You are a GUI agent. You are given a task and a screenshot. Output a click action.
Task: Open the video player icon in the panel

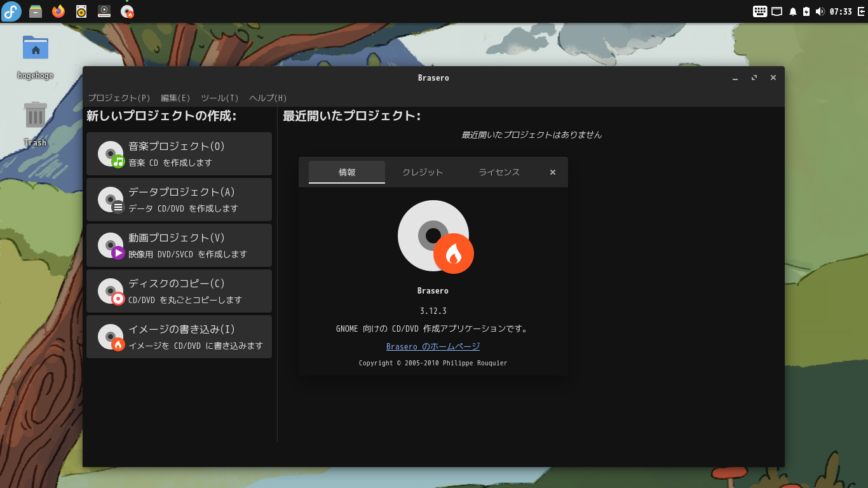click(x=104, y=11)
